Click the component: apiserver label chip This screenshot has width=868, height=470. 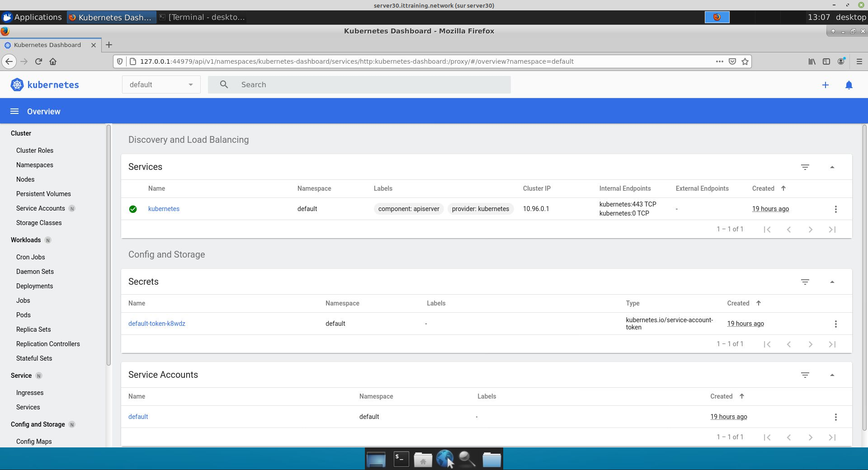409,209
